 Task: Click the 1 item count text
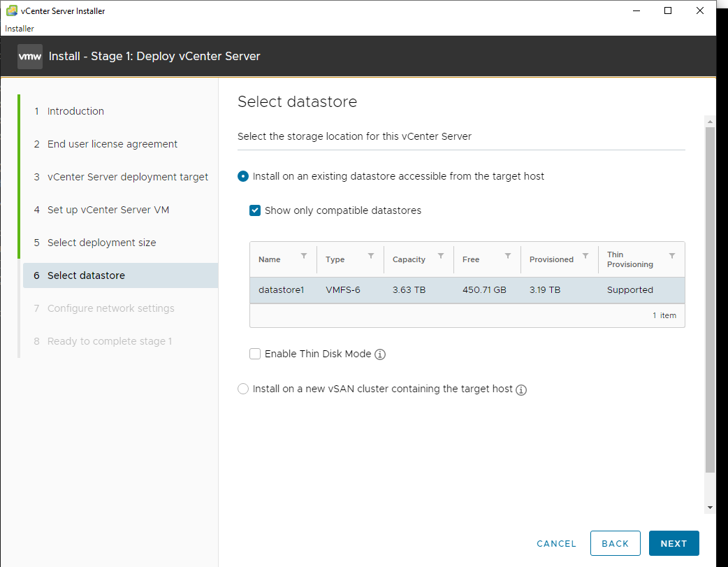pos(664,315)
